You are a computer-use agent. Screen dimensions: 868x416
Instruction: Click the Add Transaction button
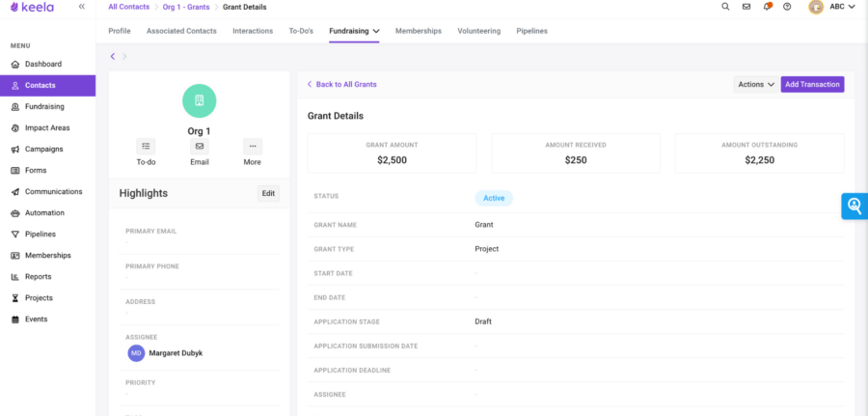pos(813,84)
